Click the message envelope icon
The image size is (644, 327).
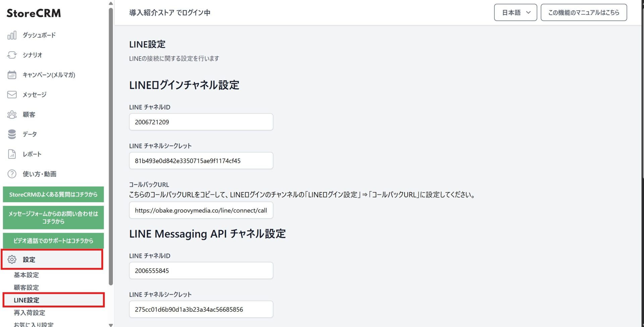(12, 95)
